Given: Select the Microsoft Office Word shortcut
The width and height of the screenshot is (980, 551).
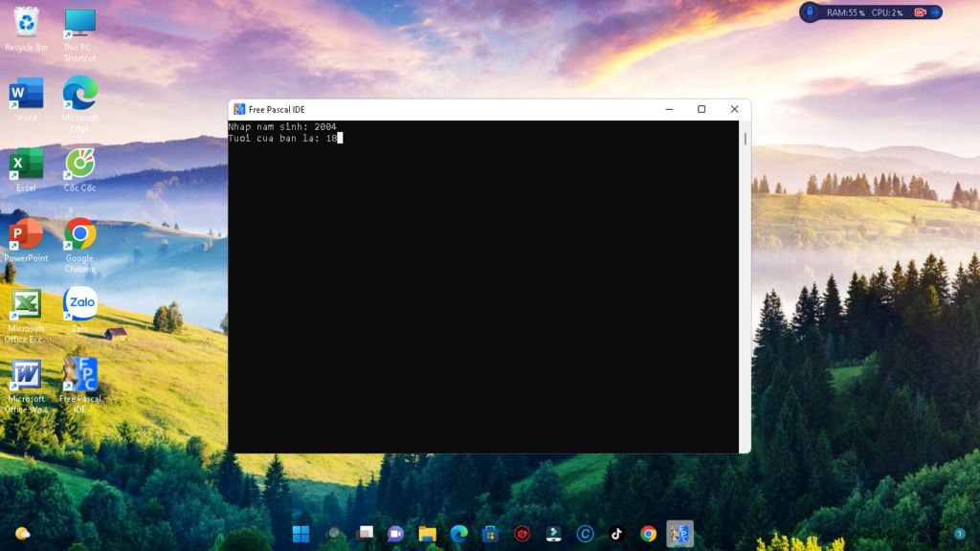Looking at the screenshot, I should [26, 386].
